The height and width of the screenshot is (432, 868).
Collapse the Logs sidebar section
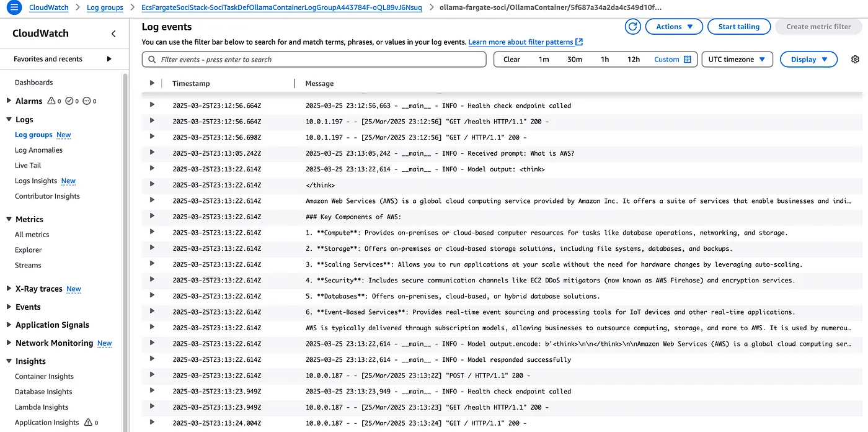click(9, 119)
